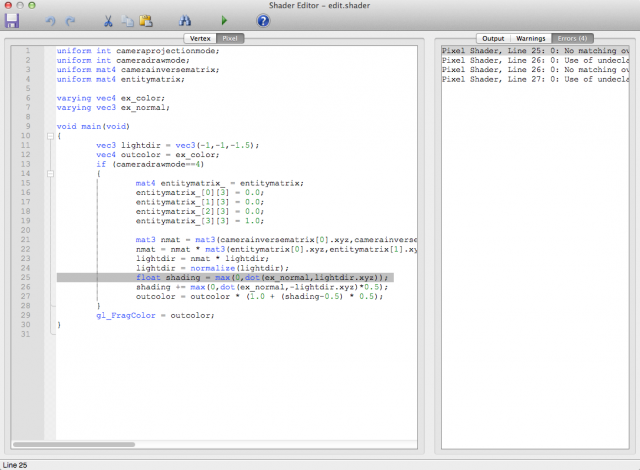Select the Pixel shader tab
This screenshot has height=470, width=640.
point(230,38)
